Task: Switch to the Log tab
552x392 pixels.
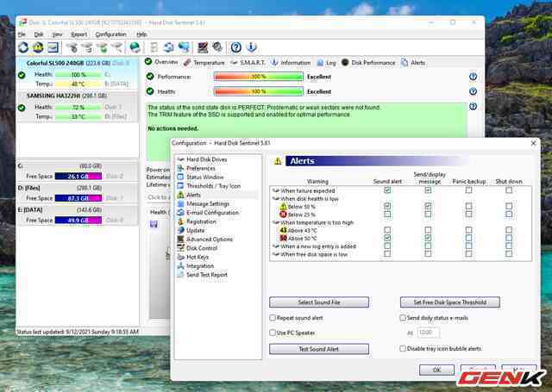Action: [x=326, y=63]
